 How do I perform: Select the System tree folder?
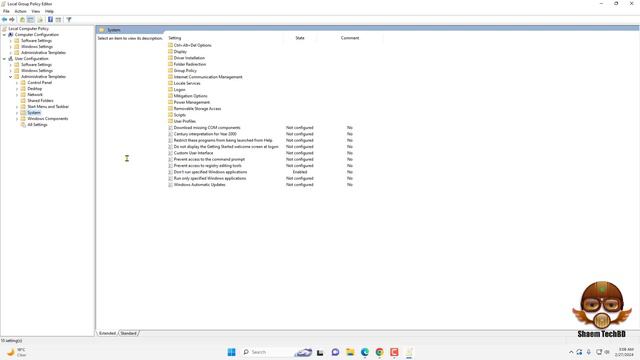coord(34,113)
